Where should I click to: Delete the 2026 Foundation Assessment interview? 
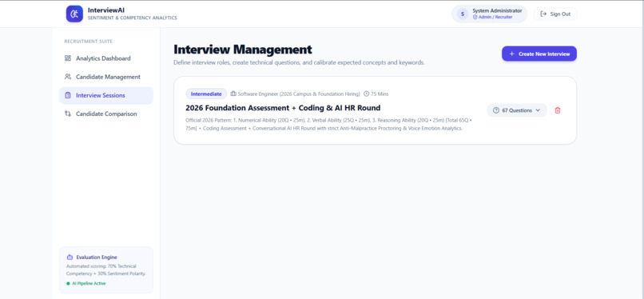(558, 110)
